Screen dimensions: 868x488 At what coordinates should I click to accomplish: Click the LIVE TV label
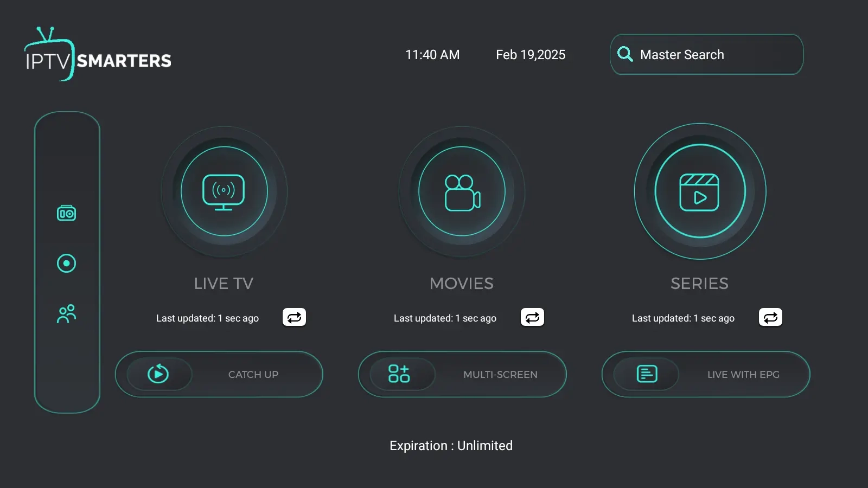click(x=224, y=284)
